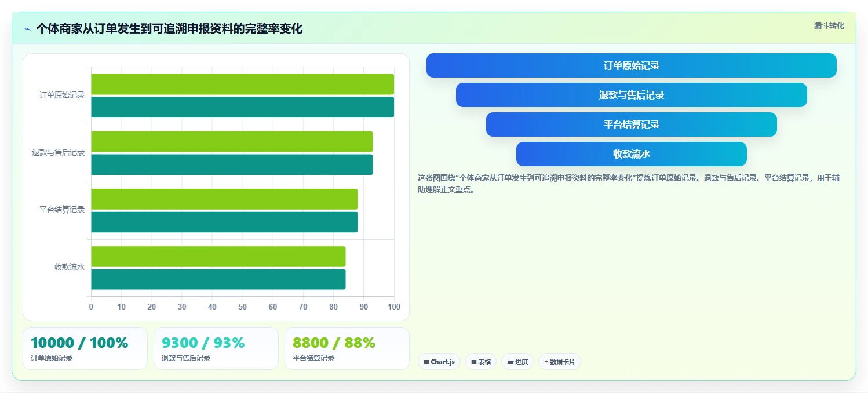This screenshot has height=393, width=868.
Task: Click the 表格 tag chip
Action: pos(481,362)
